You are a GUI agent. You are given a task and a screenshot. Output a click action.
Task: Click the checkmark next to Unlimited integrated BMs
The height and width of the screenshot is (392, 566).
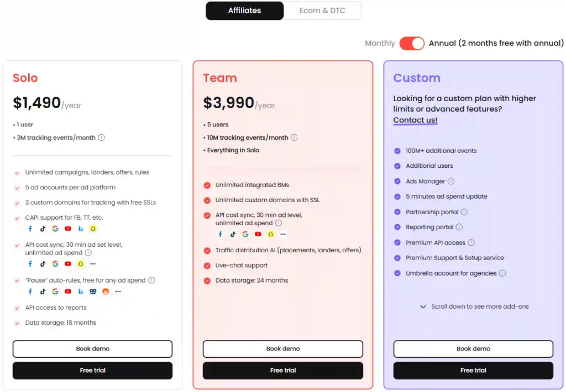click(x=207, y=186)
